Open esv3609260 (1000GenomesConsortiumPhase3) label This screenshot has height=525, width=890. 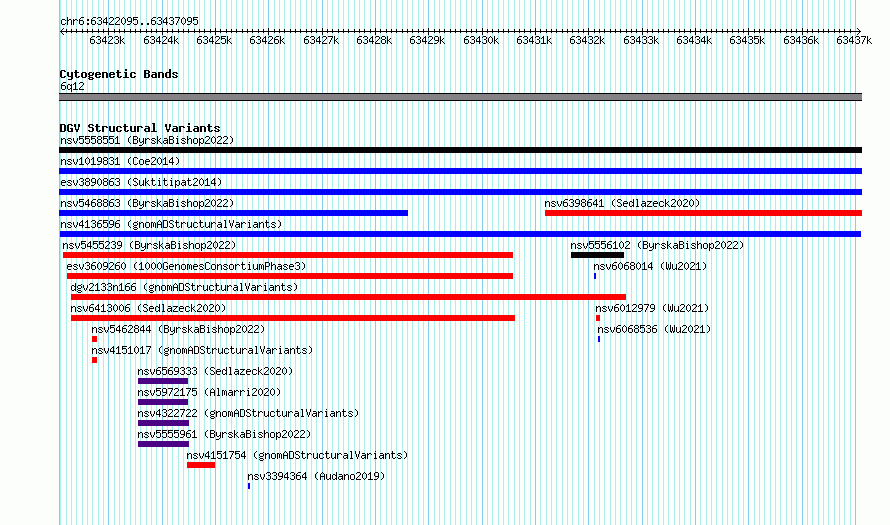(186, 266)
